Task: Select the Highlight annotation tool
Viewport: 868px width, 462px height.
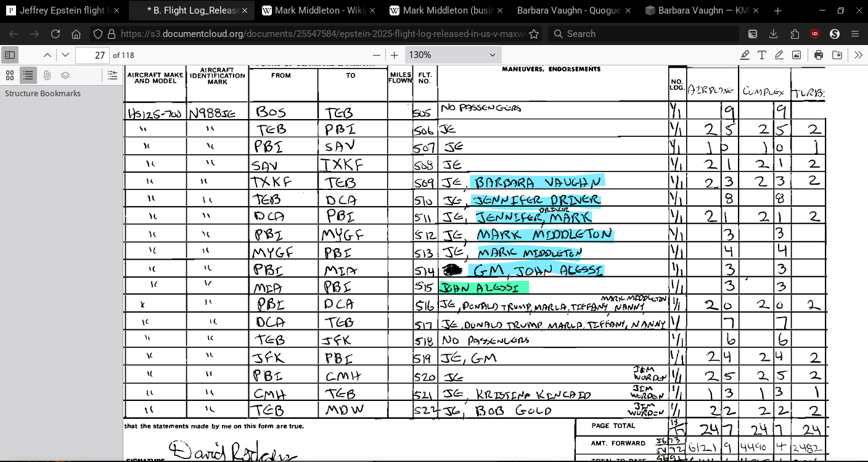Action: [745, 55]
